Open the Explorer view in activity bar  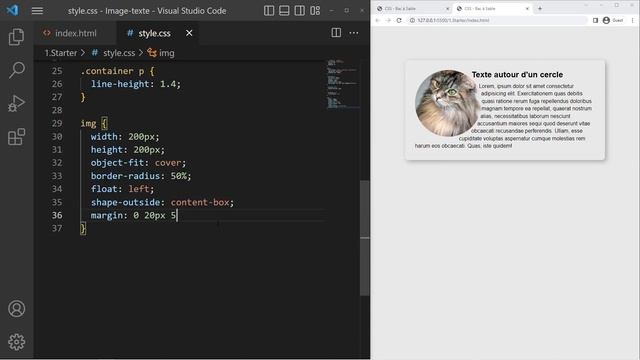click(x=16, y=37)
